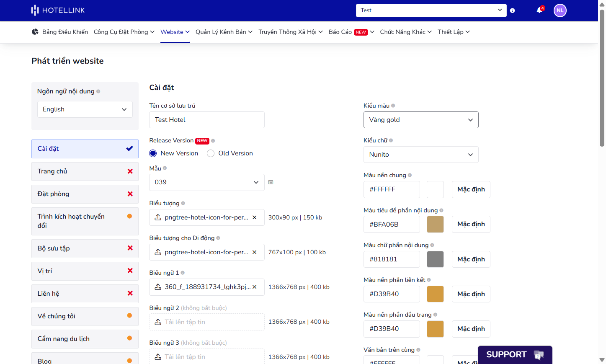This screenshot has width=606, height=364.
Task: Select the Old Version radio button
Action: pos(211,153)
